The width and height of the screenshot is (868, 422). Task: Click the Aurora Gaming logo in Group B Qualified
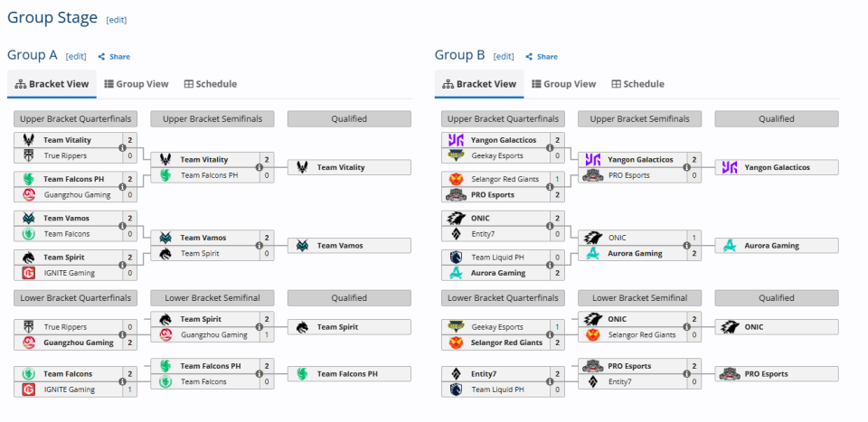730,246
